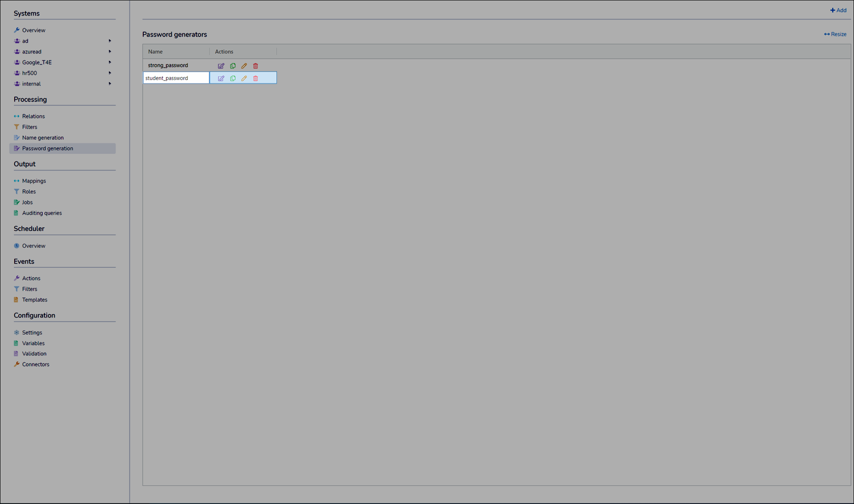Open Connectors under Configuration
854x504 pixels.
[x=36, y=364]
